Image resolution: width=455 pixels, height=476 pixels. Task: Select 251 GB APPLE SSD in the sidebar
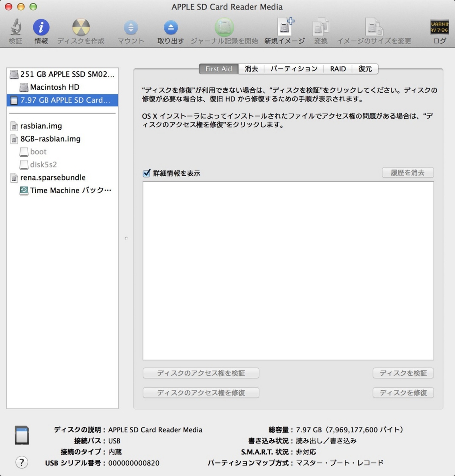point(62,74)
